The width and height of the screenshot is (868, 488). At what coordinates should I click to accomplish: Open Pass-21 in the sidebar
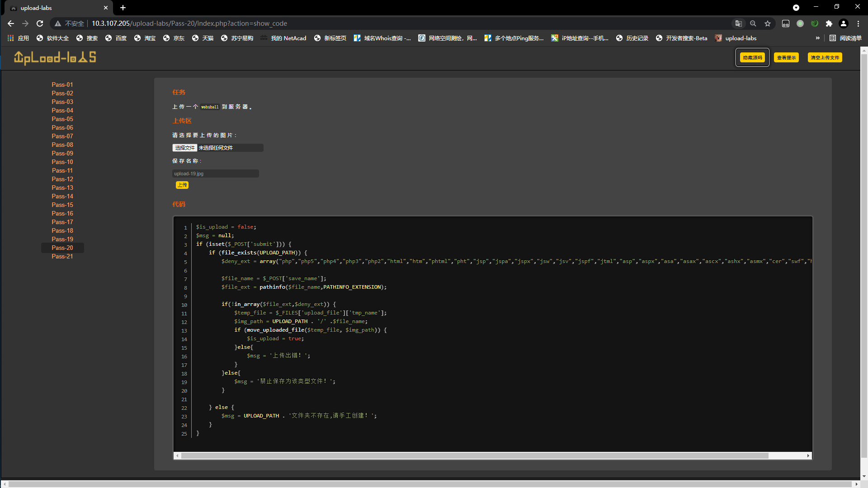pos(62,256)
